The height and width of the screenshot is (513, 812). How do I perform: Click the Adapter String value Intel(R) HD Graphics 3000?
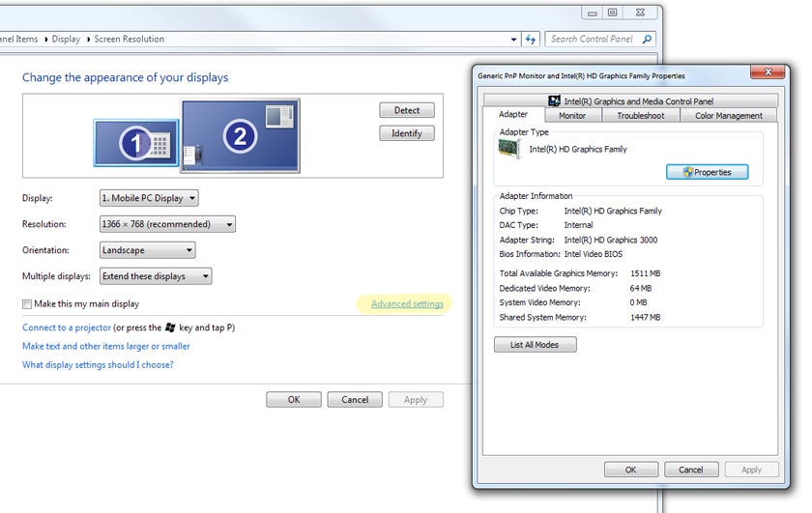tap(611, 240)
